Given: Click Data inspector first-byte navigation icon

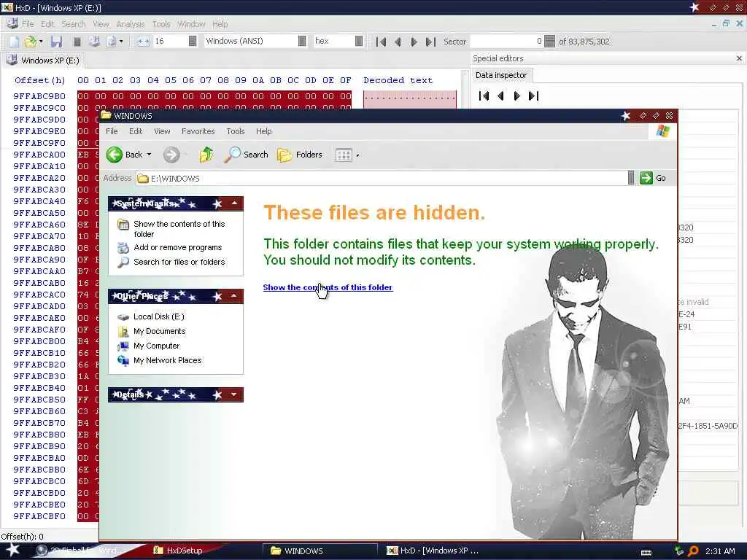Looking at the screenshot, I should pos(484,96).
